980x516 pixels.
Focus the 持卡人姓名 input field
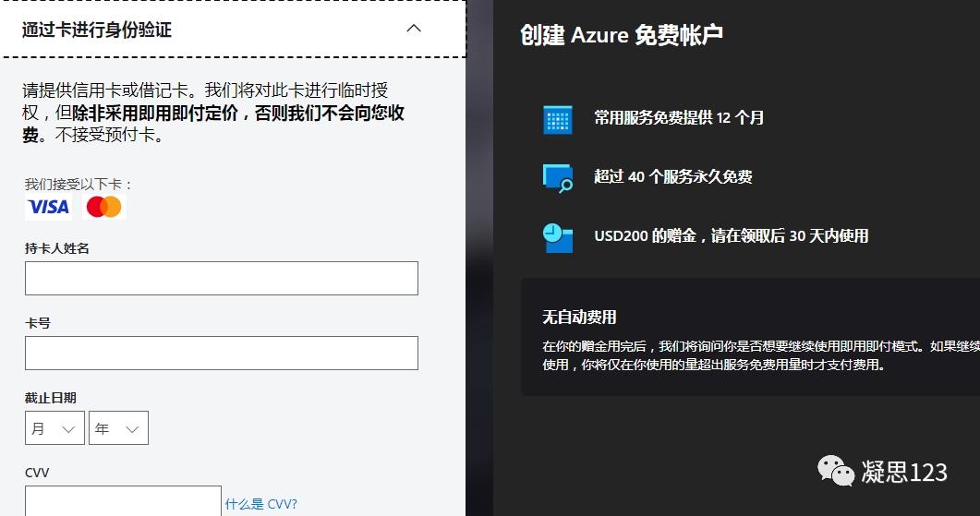(x=222, y=278)
